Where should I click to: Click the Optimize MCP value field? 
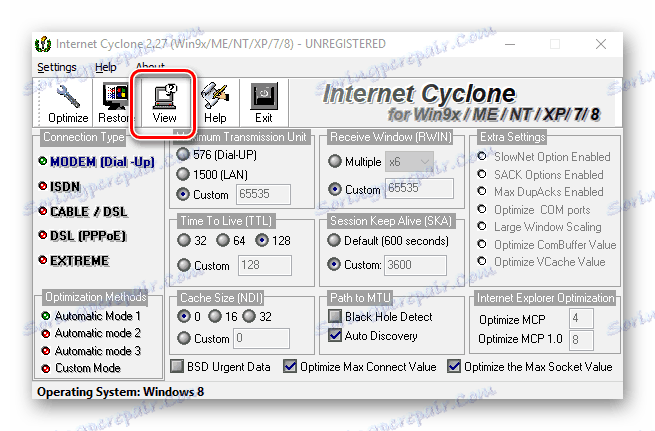pyautogui.click(x=581, y=319)
